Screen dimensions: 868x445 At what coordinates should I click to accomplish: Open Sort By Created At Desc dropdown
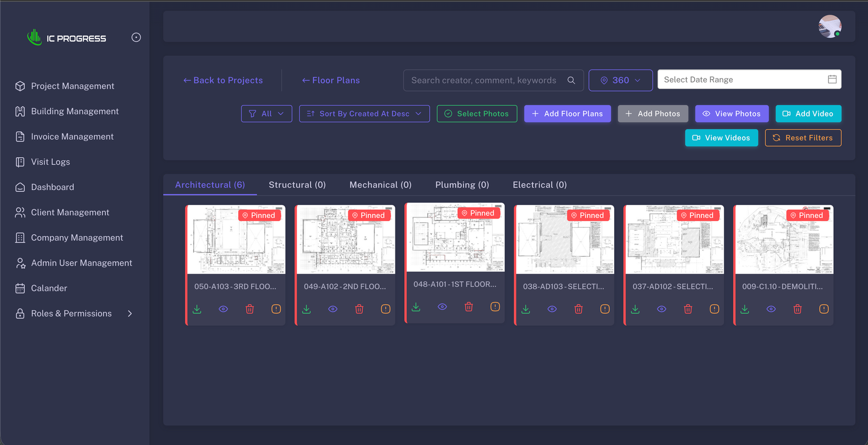pos(365,114)
